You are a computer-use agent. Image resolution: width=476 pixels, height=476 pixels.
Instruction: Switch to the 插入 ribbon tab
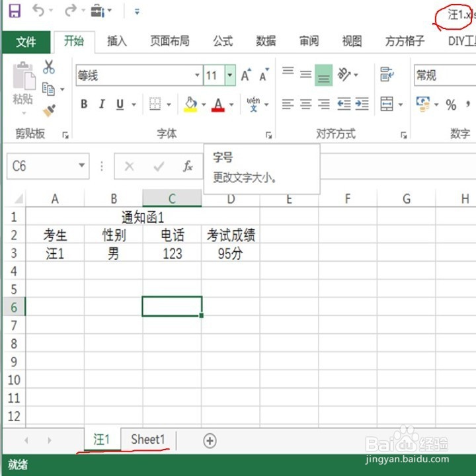click(x=117, y=41)
